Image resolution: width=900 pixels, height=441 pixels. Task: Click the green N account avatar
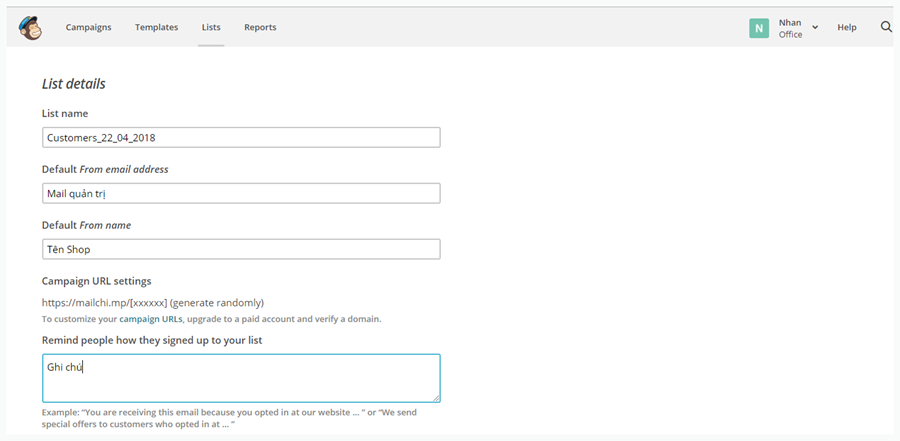tap(759, 28)
